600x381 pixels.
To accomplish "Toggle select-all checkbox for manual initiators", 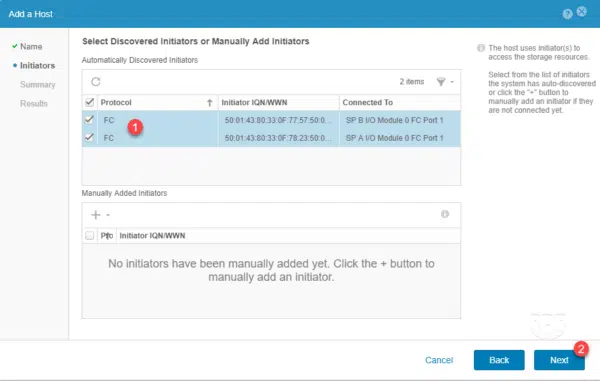I will [90, 235].
